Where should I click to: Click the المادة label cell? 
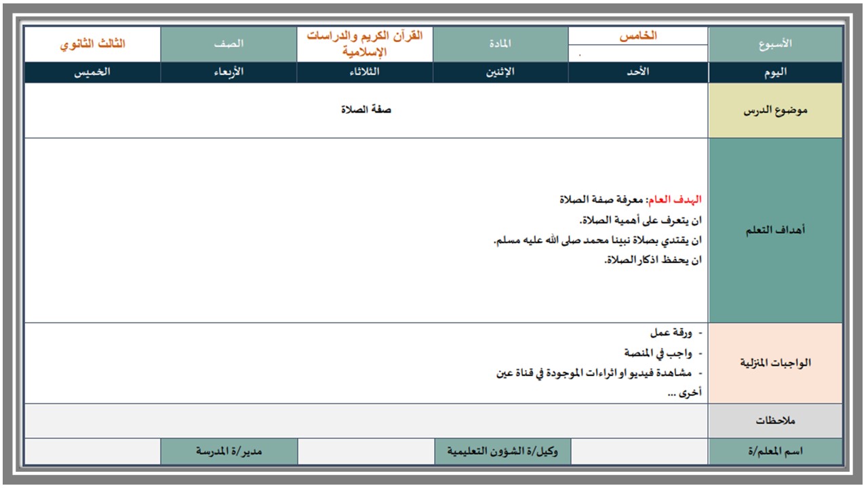500,44
